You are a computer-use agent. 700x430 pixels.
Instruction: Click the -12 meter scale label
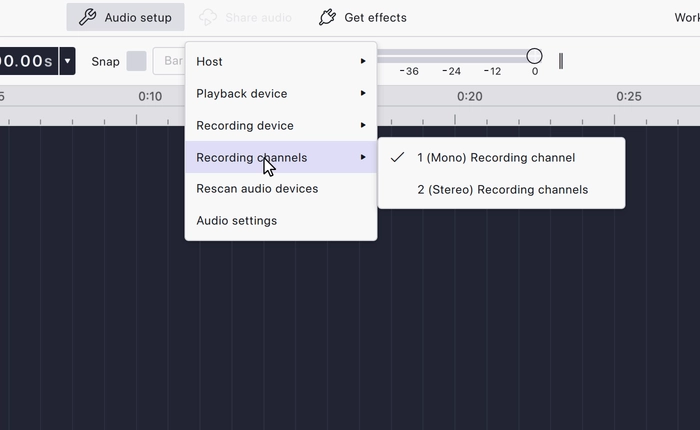click(492, 71)
